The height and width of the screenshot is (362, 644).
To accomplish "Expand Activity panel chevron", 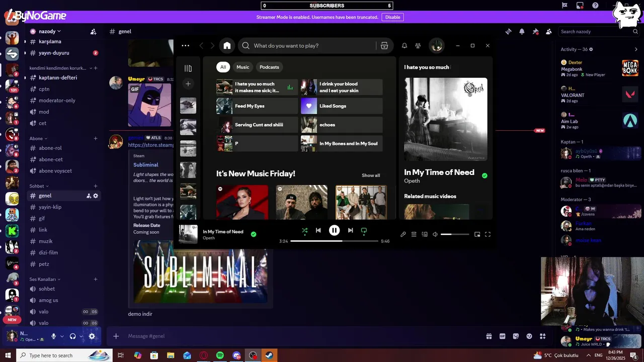I will pyautogui.click(x=636, y=49).
